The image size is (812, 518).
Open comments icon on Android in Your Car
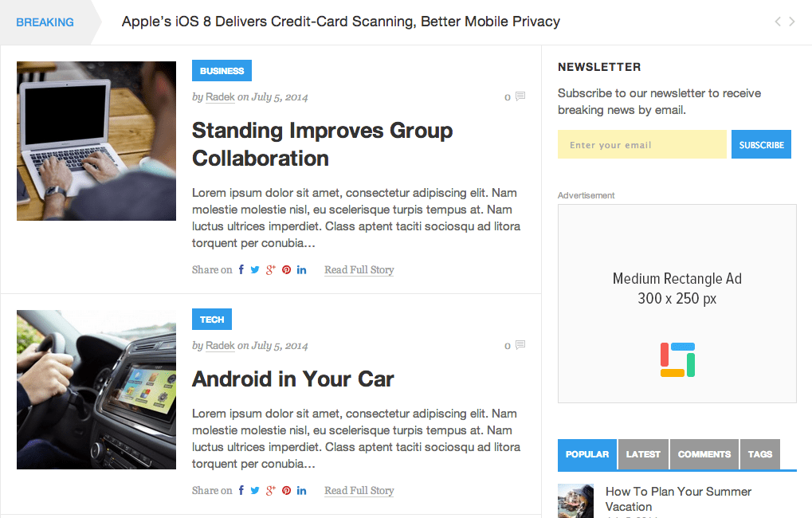coord(520,345)
